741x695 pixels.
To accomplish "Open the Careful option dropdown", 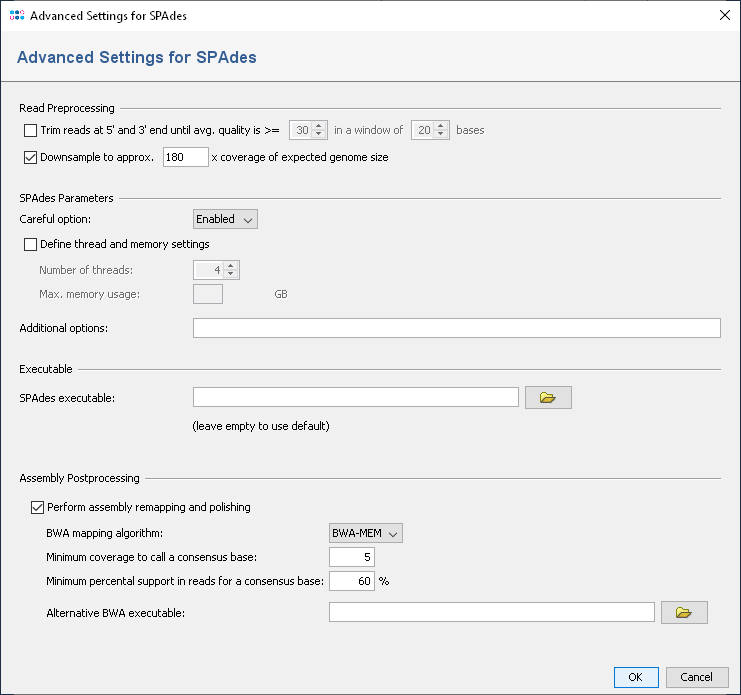I will pyautogui.click(x=225, y=219).
